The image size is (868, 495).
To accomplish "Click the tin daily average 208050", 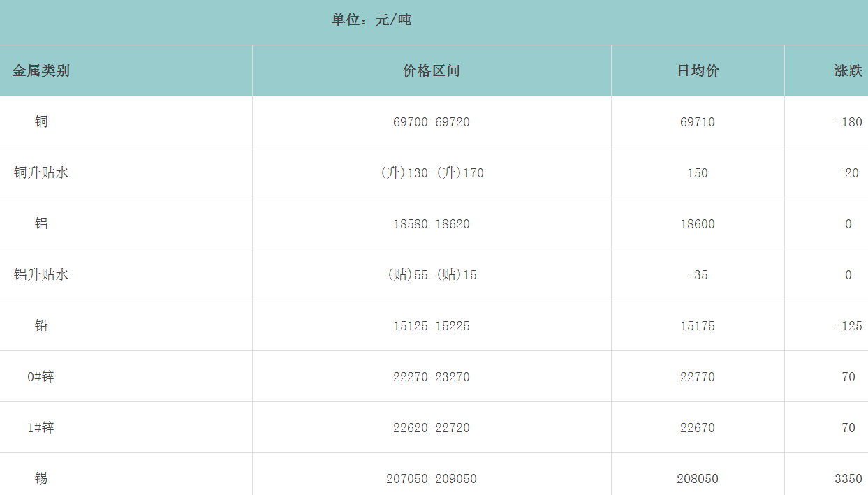I will pyautogui.click(x=698, y=479).
